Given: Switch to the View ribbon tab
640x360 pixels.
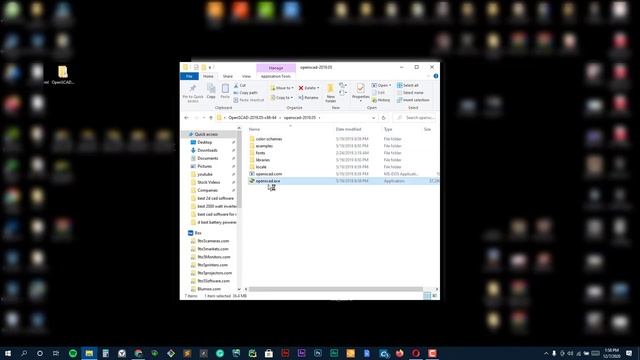Looking at the screenshot, I should coord(247,76).
